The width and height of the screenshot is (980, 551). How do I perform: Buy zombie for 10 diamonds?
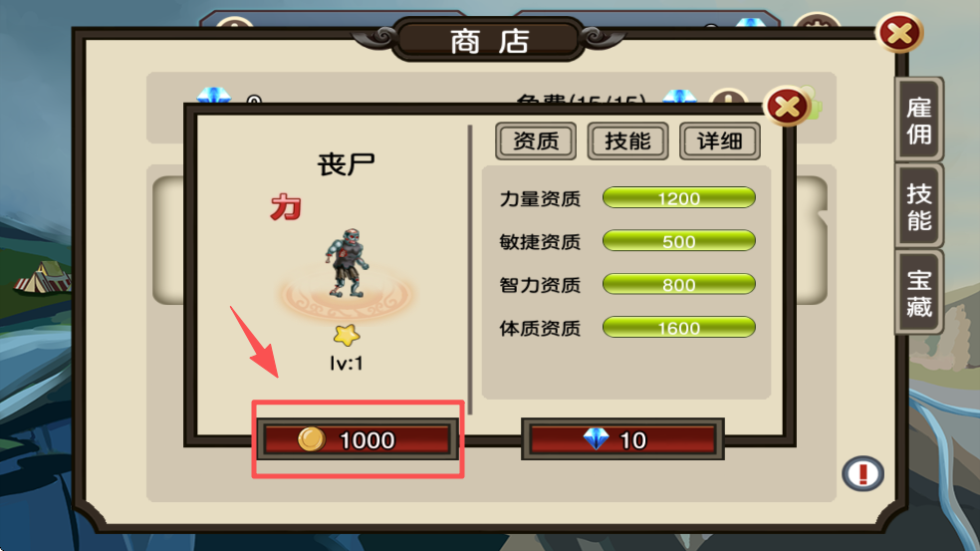click(622, 439)
